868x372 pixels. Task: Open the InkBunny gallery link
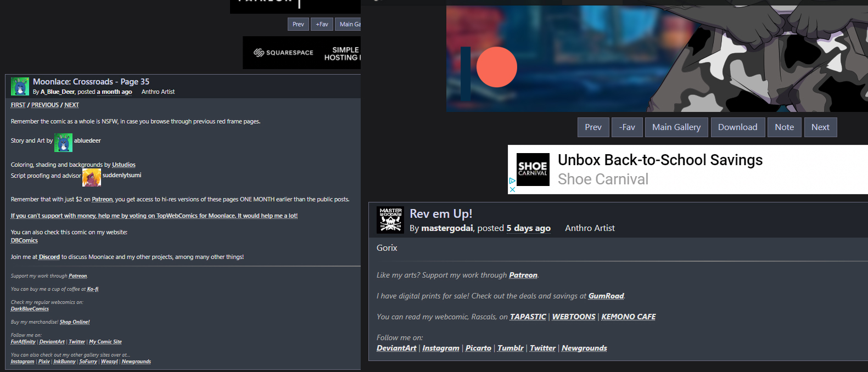(64, 362)
